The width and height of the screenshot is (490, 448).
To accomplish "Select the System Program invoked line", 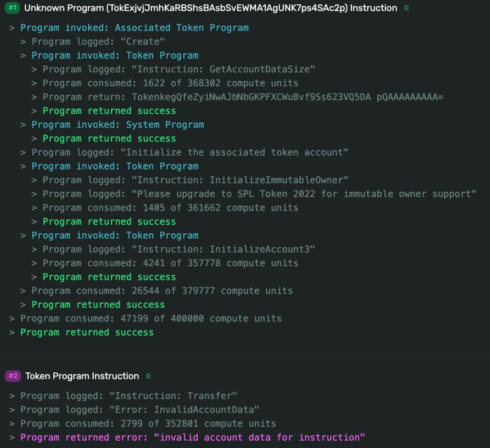I will click(118, 124).
